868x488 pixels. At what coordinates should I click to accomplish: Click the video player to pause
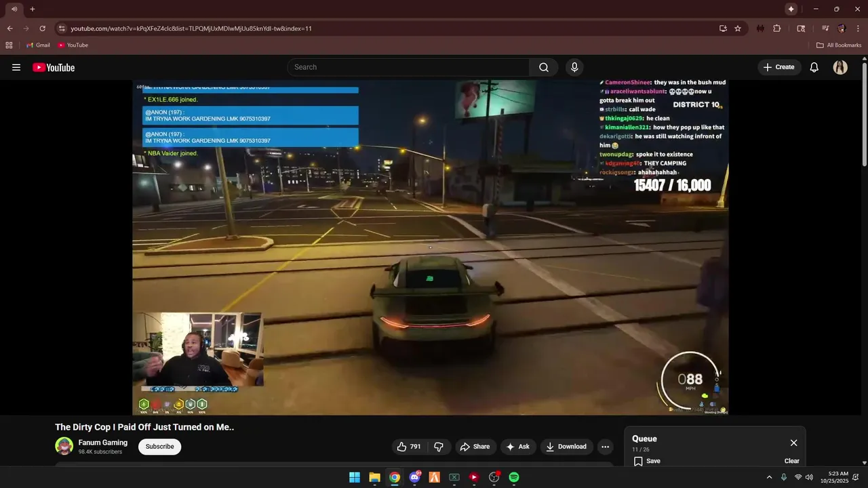tap(431, 247)
